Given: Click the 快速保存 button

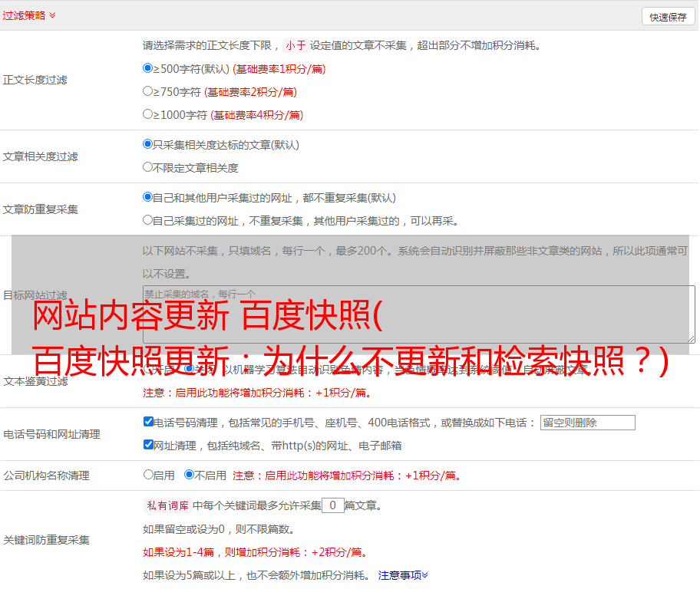Looking at the screenshot, I should pos(667,17).
